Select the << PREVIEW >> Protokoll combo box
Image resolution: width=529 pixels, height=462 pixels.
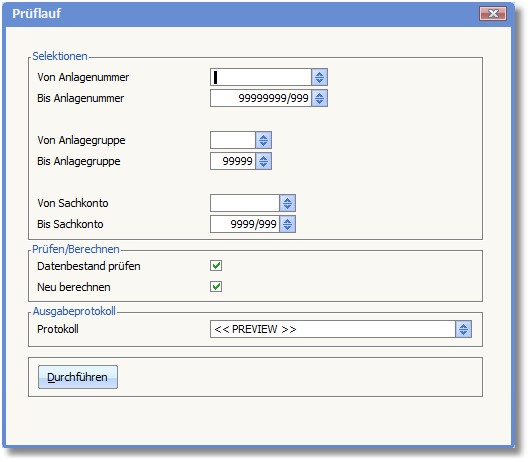[341, 329]
